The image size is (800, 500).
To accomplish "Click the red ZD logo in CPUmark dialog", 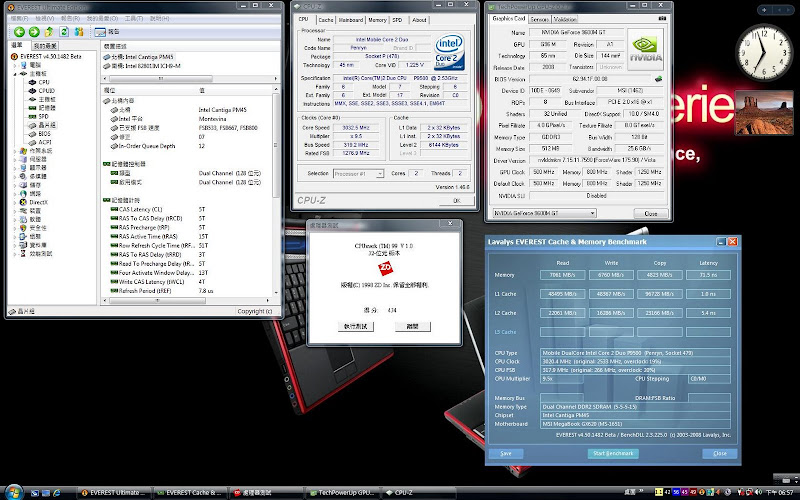I will (385, 268).
